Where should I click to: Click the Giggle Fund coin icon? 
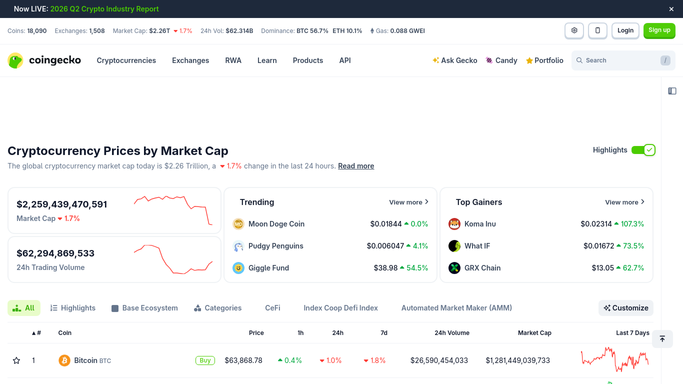pos(238,268)
